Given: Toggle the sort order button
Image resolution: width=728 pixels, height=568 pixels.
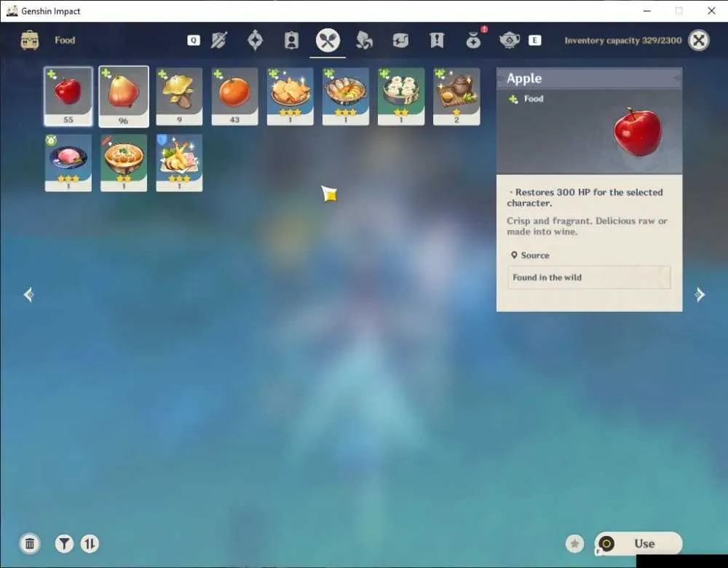Looking at the screenshot, I should click(x=90, y=543).
